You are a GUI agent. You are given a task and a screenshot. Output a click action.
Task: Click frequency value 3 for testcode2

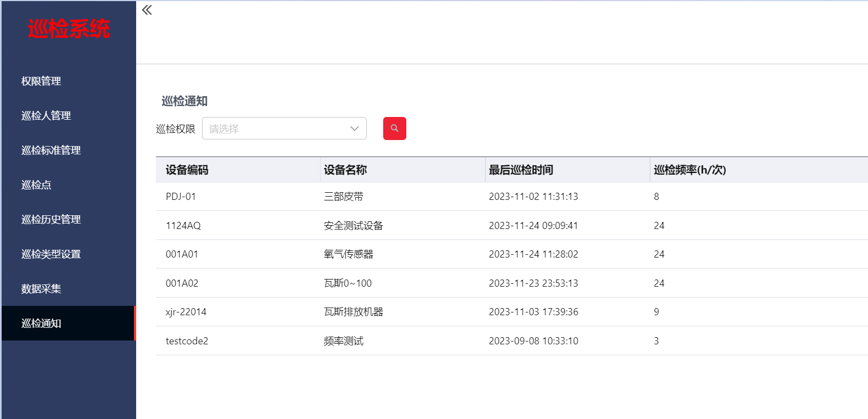point(657,341)
